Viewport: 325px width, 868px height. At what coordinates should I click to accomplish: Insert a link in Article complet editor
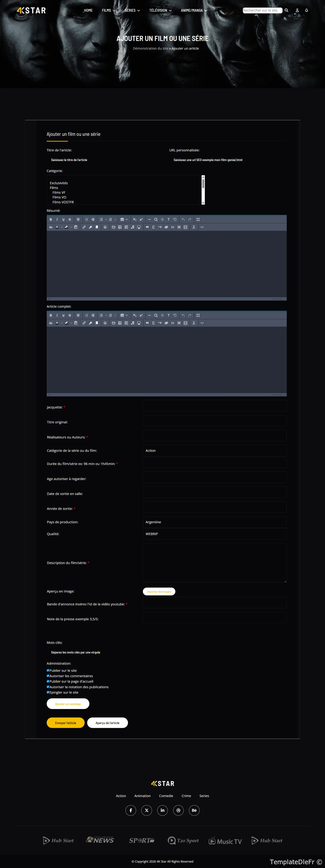(x=84, y=323)
